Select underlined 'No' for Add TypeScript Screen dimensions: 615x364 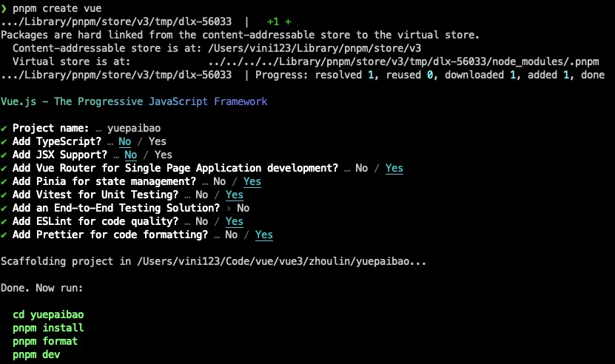pyautogui.click(x=125, y=141)
